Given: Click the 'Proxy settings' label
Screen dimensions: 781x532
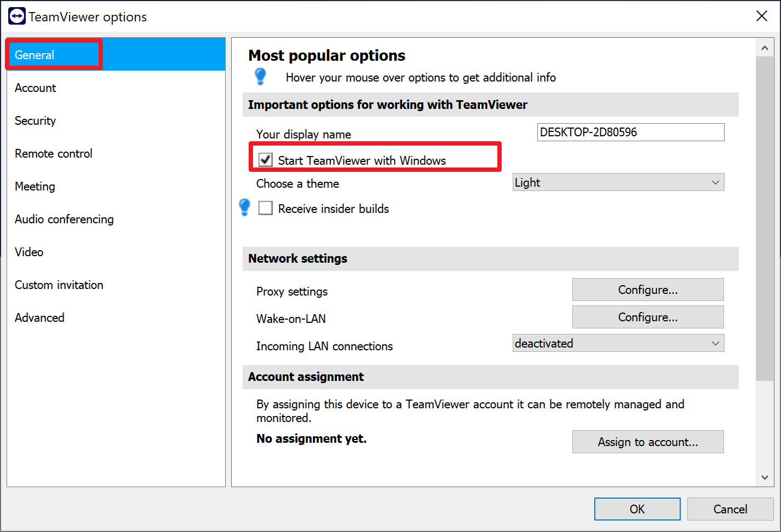Looking at the screenshot, I should tap(292, 291).
